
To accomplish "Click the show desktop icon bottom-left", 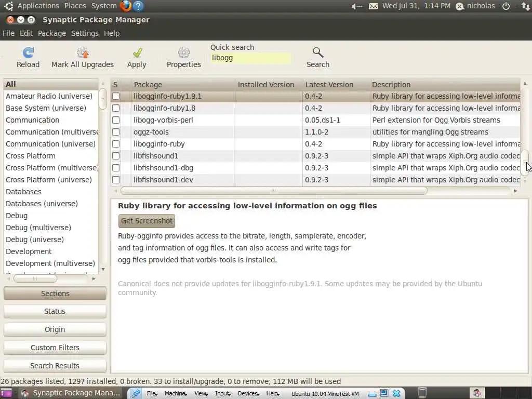I will tap(6, 393).
